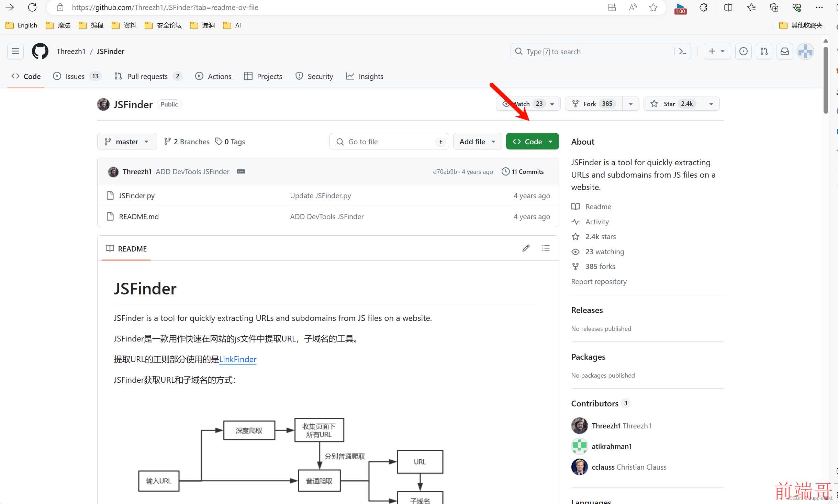
Task: Open the browser apps grid icon
Action: tap(612, 7)
